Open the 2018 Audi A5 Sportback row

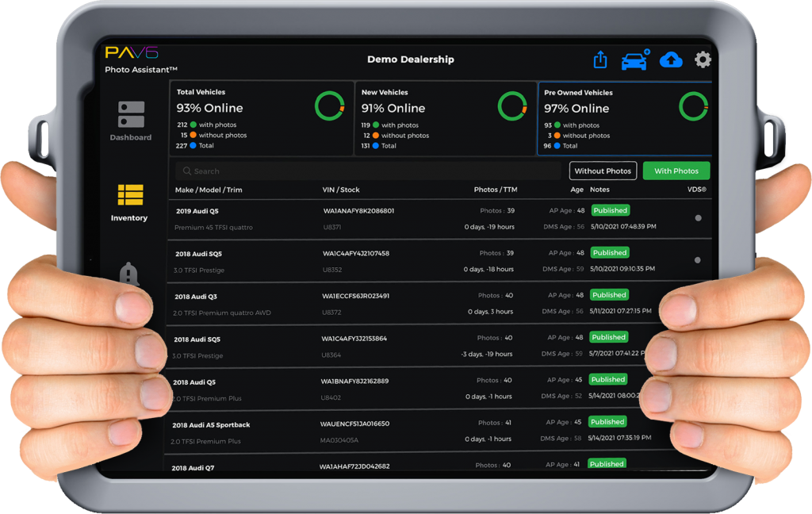click(438, 432)
